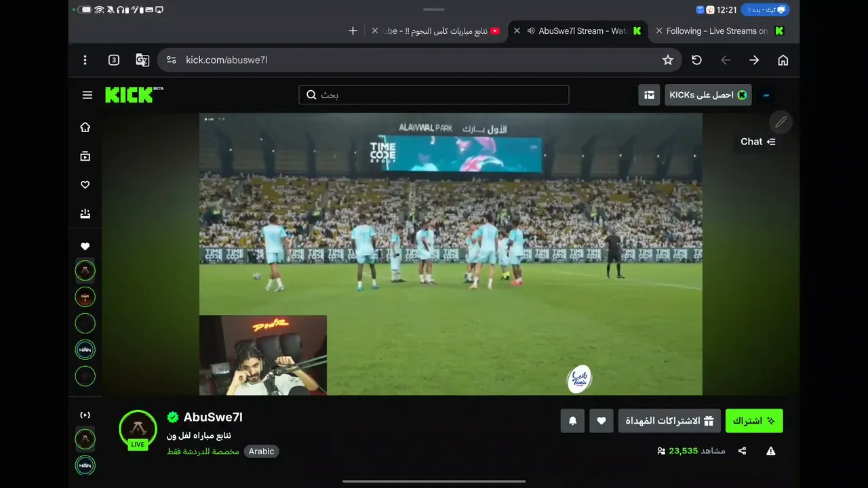Screen dimensions: 868x488
Task: Open the browser three-dot menu
Action: [x=85, y=60]
